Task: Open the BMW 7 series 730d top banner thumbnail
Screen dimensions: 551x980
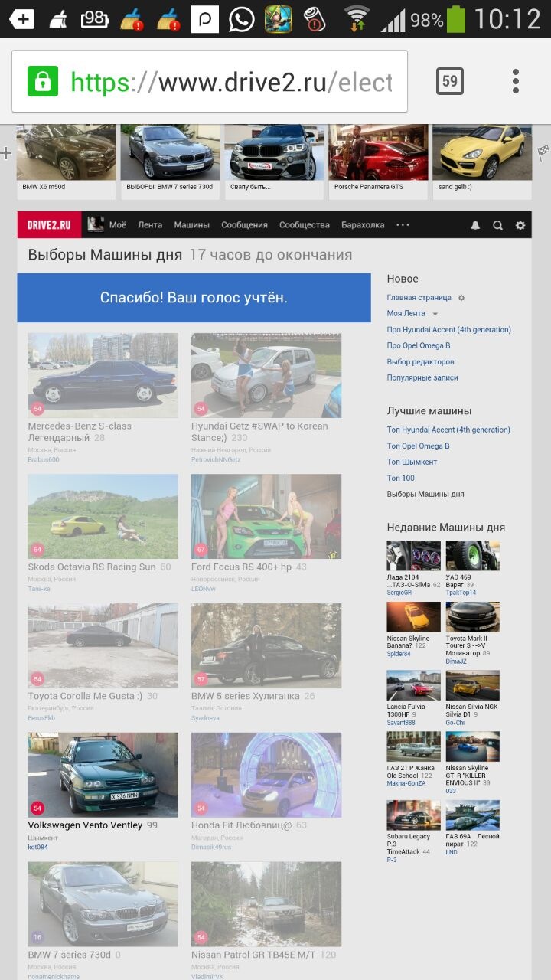Action: [171, 152]
